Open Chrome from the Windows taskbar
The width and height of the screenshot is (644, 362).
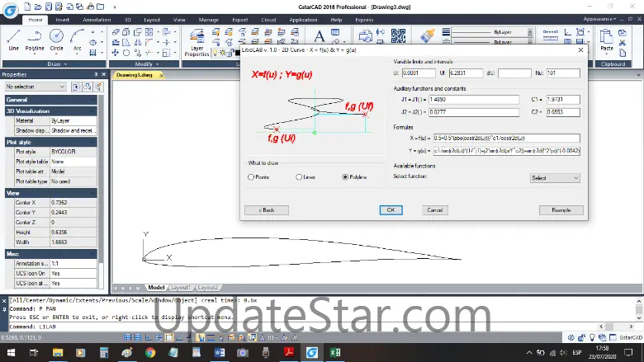[150, 353]
